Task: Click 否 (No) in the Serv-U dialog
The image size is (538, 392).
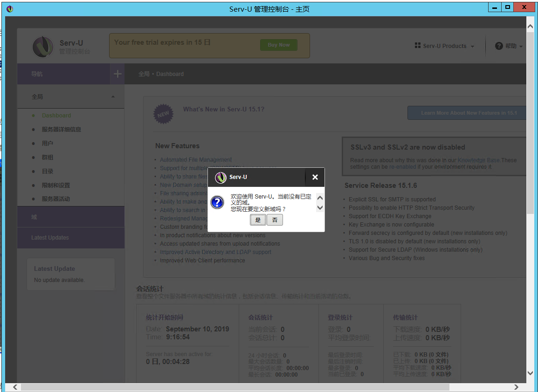Action: pyautogui.click(x=275, y=220)
